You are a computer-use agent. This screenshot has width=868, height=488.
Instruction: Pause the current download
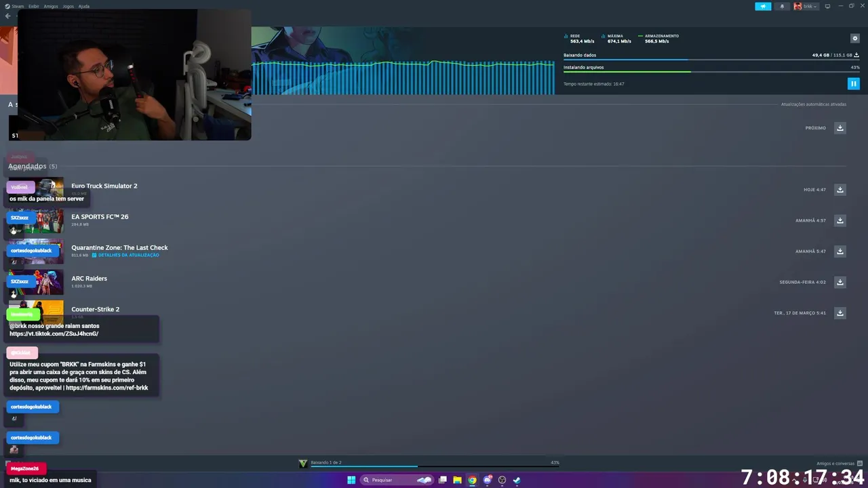[853, 83]
